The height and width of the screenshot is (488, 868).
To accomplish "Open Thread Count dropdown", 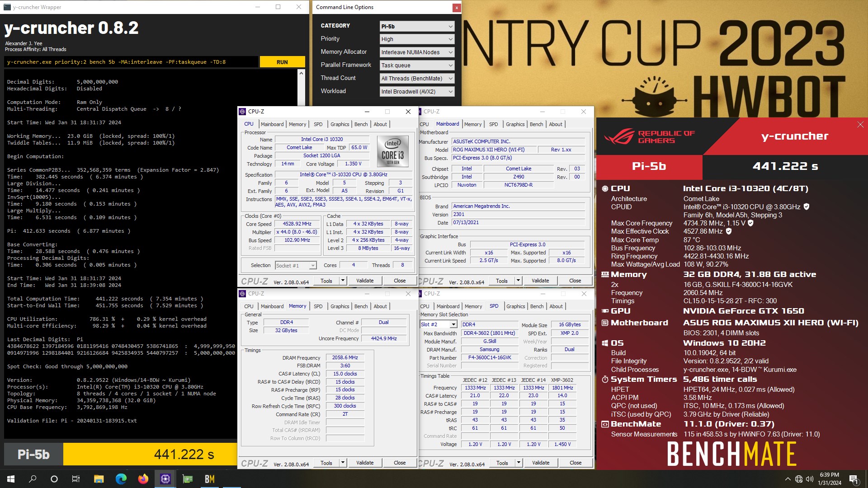I will pos(417,79).
